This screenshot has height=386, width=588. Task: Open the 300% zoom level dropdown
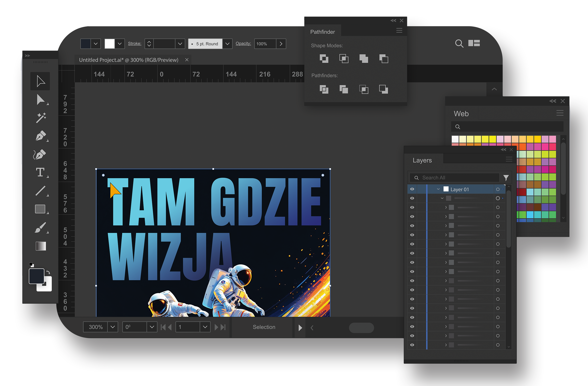[113, 327]
